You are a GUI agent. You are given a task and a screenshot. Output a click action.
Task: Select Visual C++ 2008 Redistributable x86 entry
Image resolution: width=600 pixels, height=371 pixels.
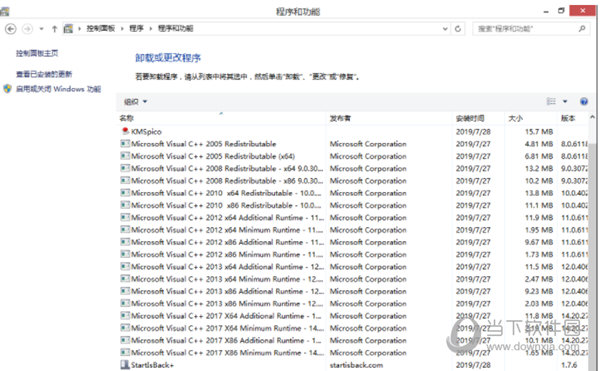tap(227, 181)
